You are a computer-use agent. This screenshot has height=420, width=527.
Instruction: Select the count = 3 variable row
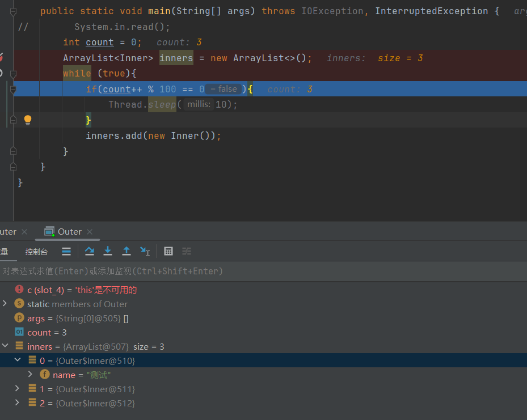(263, 332)
